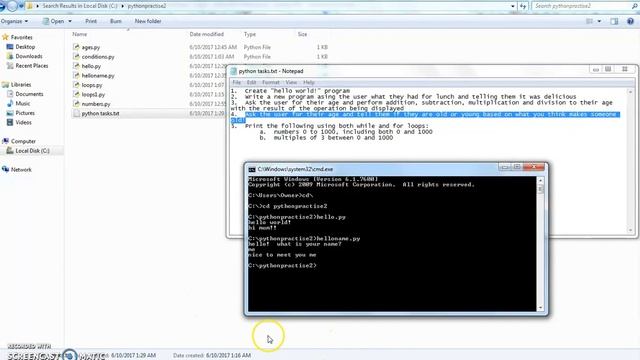Open address bar history dropdown
The image size is (640, 360).
(x=513, y=6)
